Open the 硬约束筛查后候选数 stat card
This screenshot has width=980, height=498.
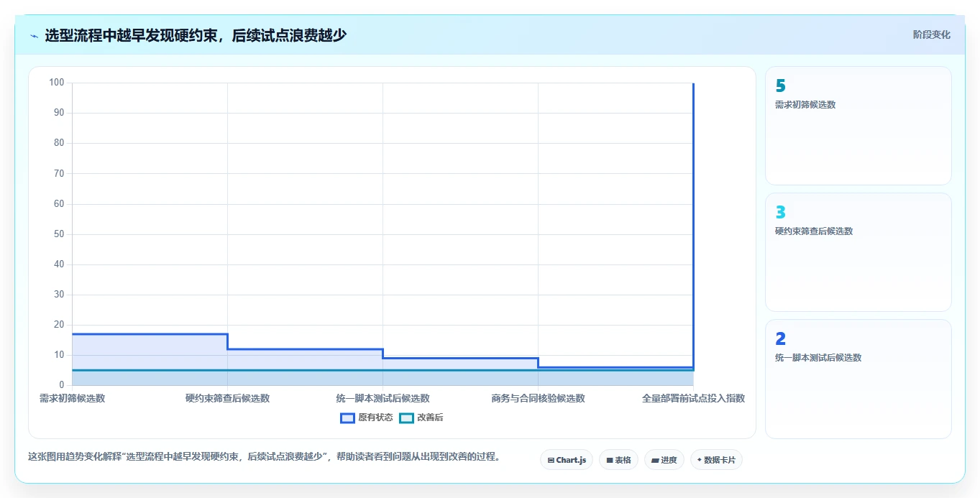tap(858, 252)
